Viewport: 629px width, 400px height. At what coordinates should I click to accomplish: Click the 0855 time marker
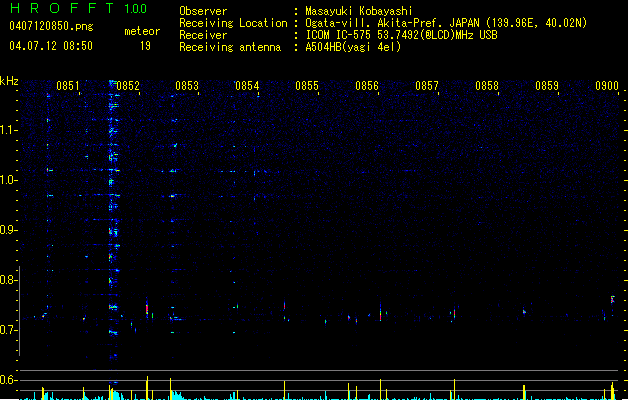tap(307, 86)
